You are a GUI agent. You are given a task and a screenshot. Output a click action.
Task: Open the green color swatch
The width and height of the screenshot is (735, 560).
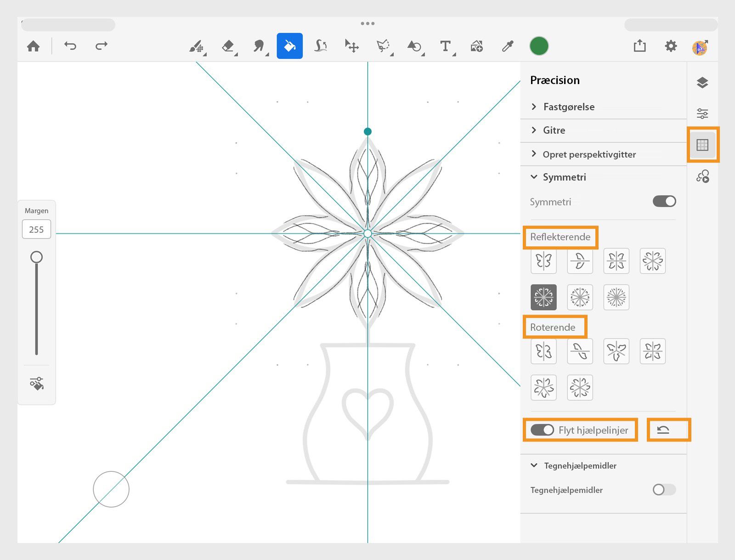click(x=539, y=46)
